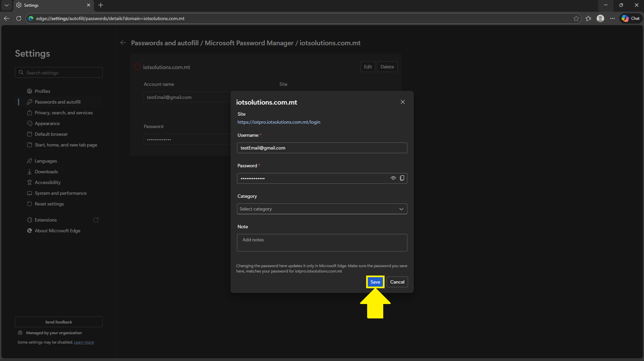The width and height of the screenshot is (644, 361).
Task: Expand the Select category dropdown
Action: click(x=322, y=209)
